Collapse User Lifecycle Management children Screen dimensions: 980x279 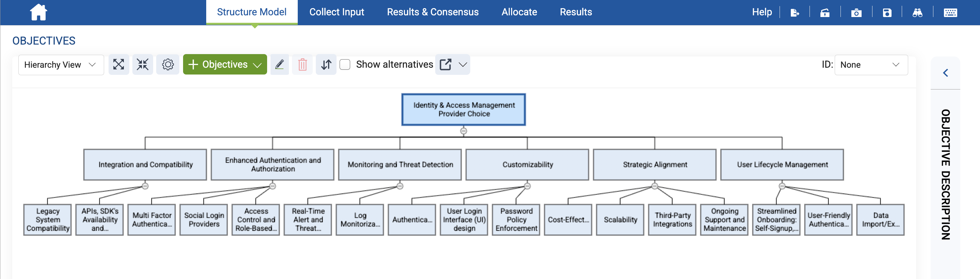[x=782, y=186]
